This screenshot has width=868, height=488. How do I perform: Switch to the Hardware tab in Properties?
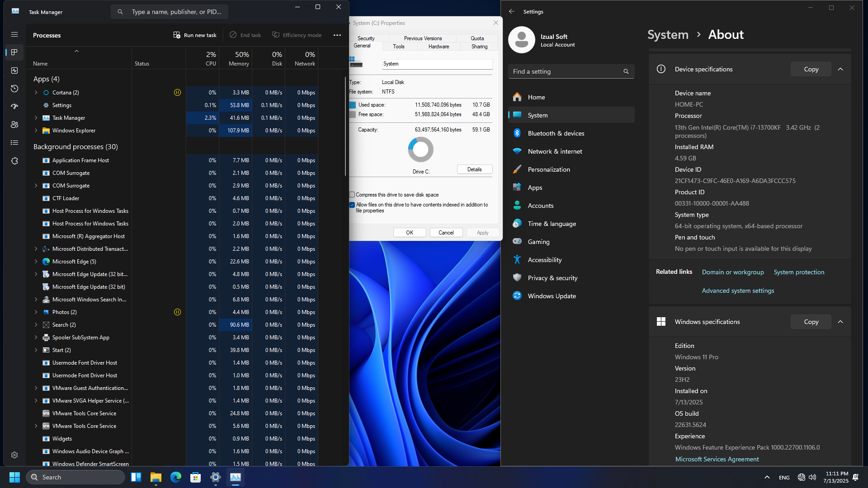[x=439, y=47]
